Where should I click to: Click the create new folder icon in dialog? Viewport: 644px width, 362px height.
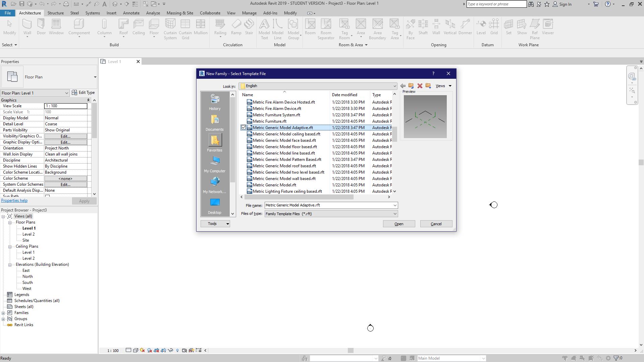pyautogui.click(x=428, y=86)
